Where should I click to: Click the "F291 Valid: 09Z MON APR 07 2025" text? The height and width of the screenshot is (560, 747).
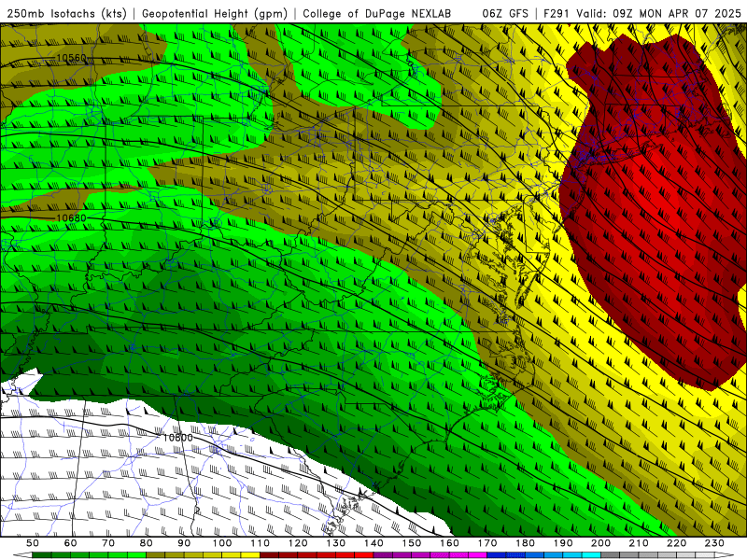tap(641, 14)
